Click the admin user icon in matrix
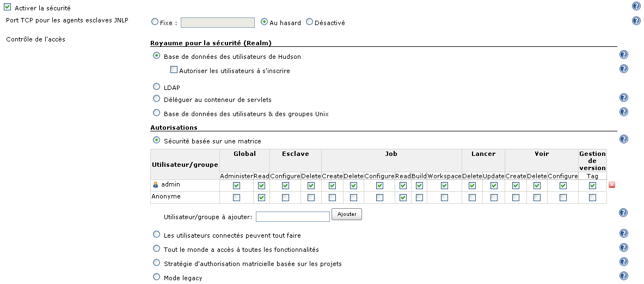This screenshot has height=284, width=644. [x=156, y=185]
